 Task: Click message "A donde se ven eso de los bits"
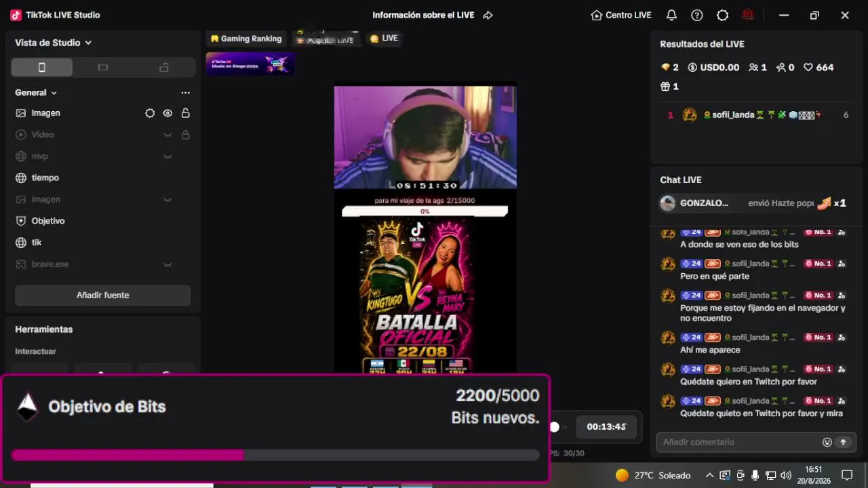(x=739, y=244)
